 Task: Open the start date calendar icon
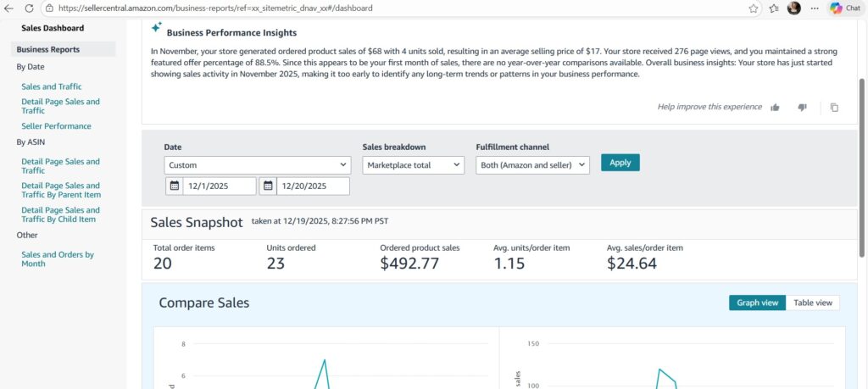174,186
